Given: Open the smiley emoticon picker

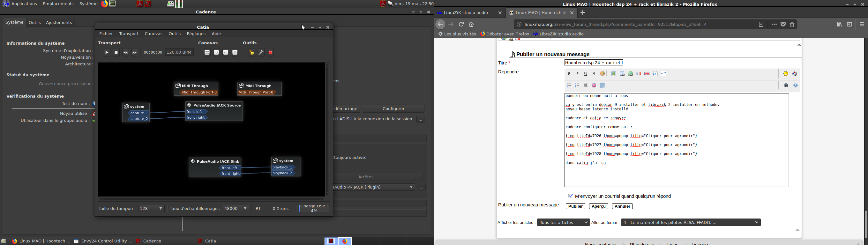Looking at the screenshot, I should (786, 74).
